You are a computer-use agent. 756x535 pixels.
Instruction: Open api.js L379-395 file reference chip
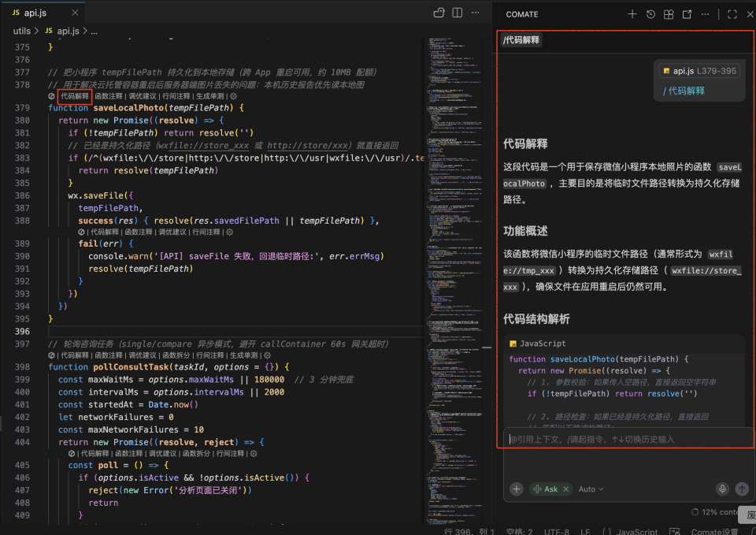click(699, 71)
